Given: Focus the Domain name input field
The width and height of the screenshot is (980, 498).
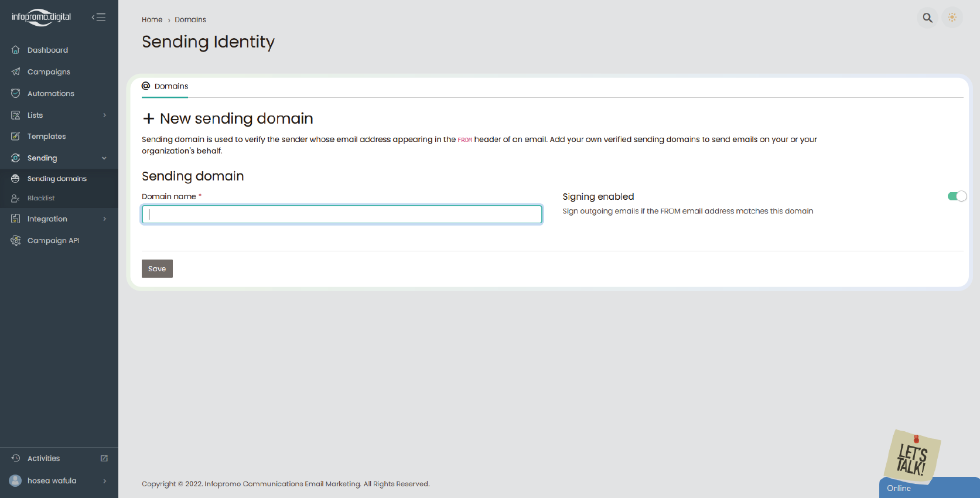Looking at the screenshot, I should (342, 214).
